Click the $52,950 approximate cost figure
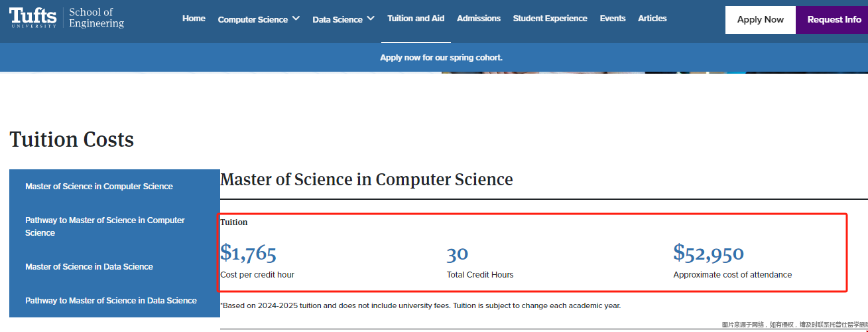 [708, 253]
